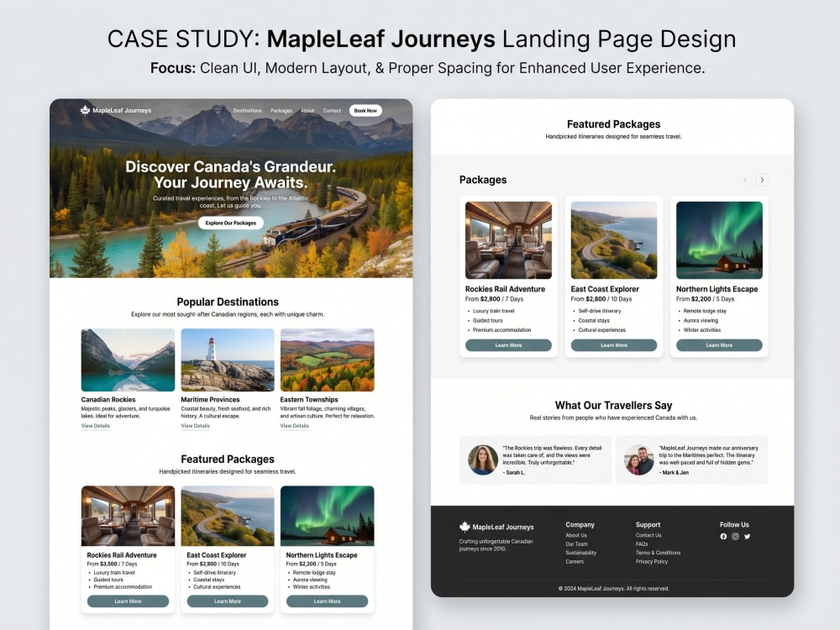Open the Canadian Rockies destination image
Viewport: 840px width, 630px height.
pos(128,360)
